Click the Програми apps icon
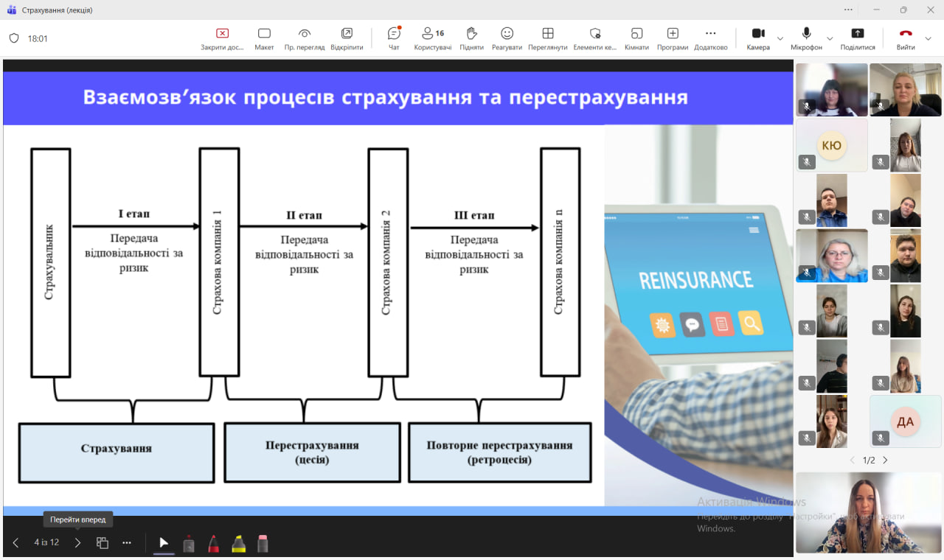This screenshot has height=560, width=944. 673,38
